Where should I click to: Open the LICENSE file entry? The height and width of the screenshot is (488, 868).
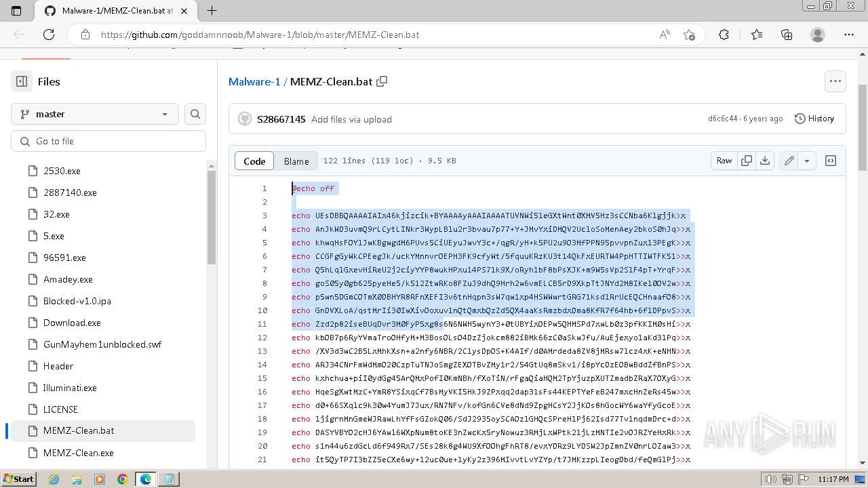[x=60, y=409]
